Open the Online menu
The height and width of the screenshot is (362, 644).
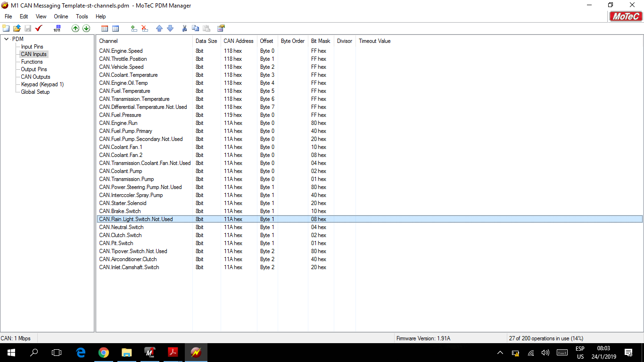click(61, 16)
